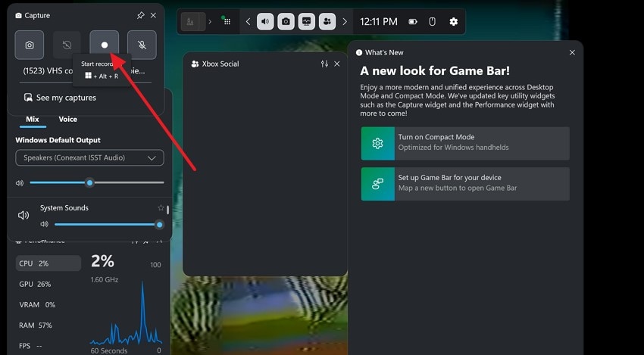Click the battery status icon
644x355 pixels.
tap(413, 22)
